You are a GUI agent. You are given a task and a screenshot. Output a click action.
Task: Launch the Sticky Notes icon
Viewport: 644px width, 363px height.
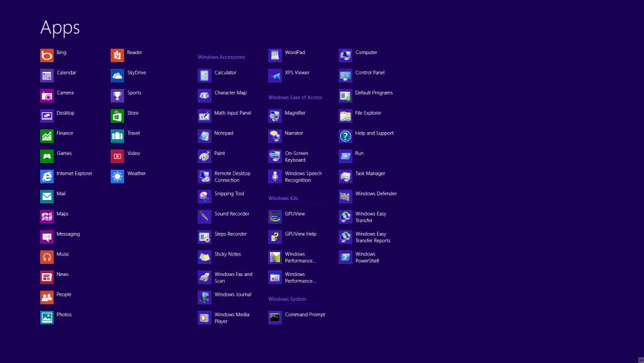pyautogui.click(x=204, y=257)
